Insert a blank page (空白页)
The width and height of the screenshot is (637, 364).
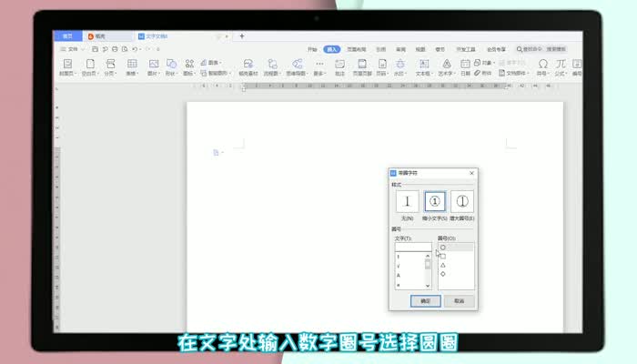coord(90,67)
